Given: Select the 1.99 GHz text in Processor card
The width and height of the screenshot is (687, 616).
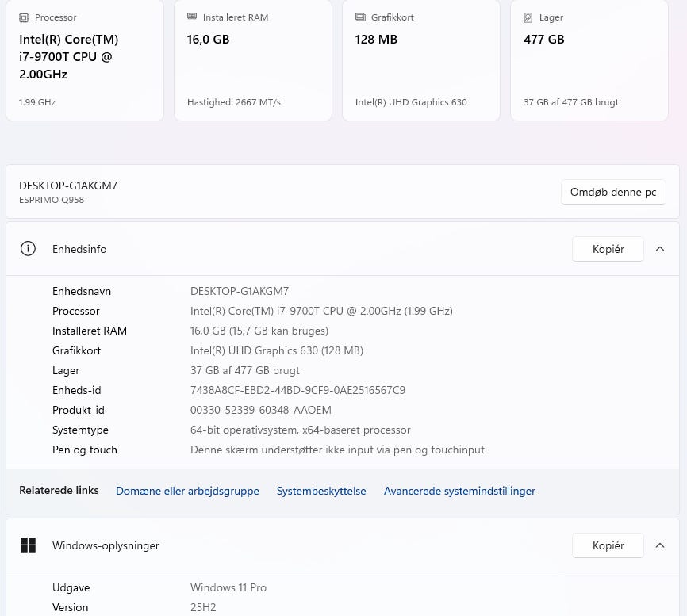Looking at the screenshot, I should point(37,102).
